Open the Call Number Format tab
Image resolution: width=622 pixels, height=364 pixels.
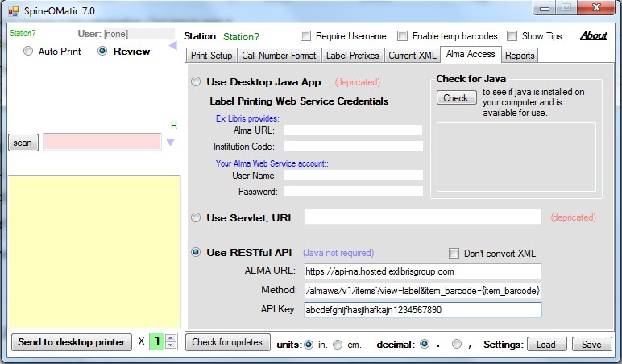coord(279,56)
